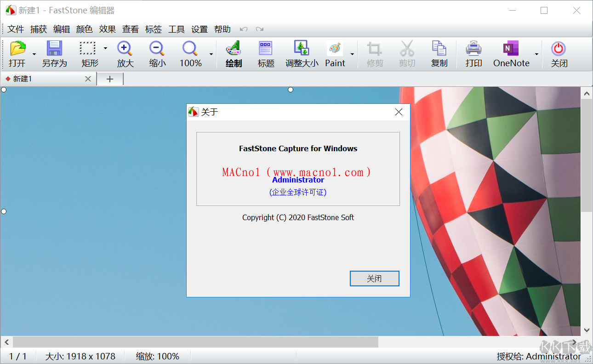
Task: Click the undo arrow in menu bar
Action: point(244,29)
